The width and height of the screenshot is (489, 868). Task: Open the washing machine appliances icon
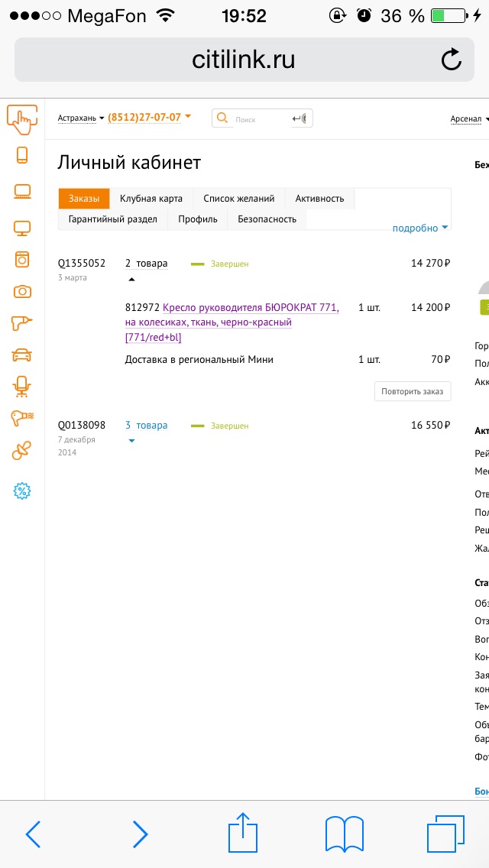(x=22, y=260)
